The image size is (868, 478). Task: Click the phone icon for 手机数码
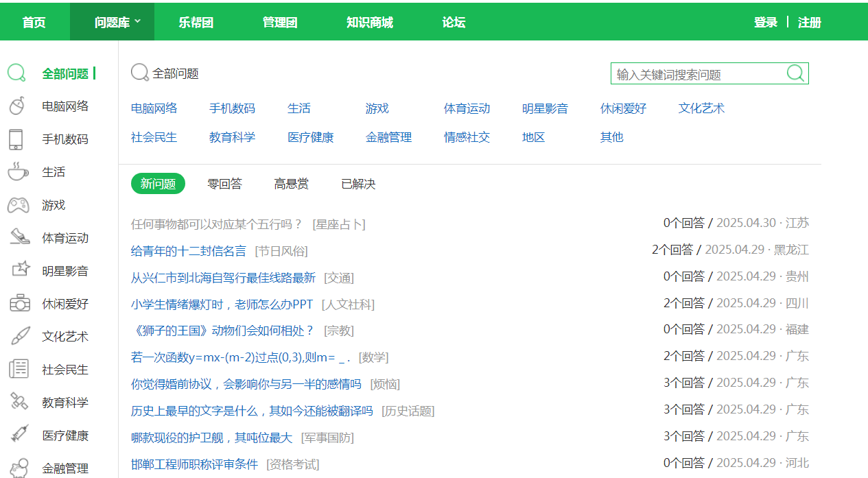click(16, 139)
